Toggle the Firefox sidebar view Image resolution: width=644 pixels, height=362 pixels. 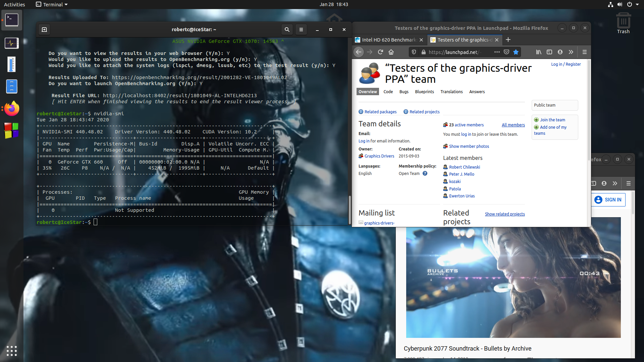[549, 52]
